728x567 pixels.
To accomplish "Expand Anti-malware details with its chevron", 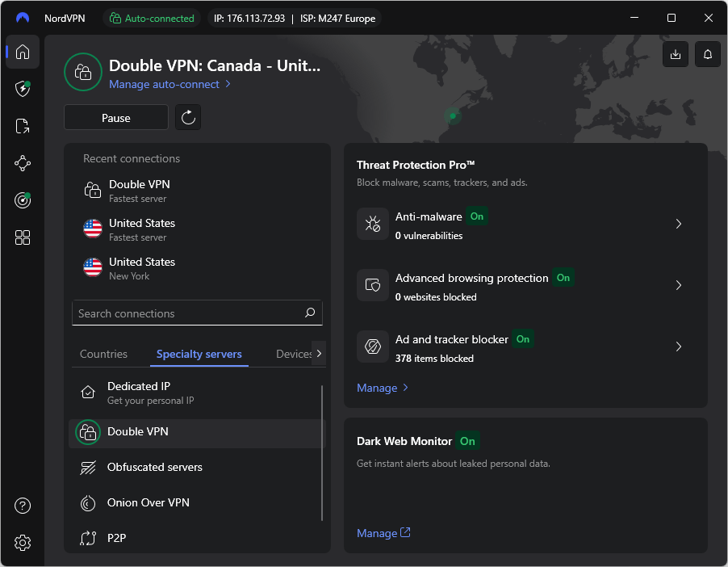I will 678,224.
